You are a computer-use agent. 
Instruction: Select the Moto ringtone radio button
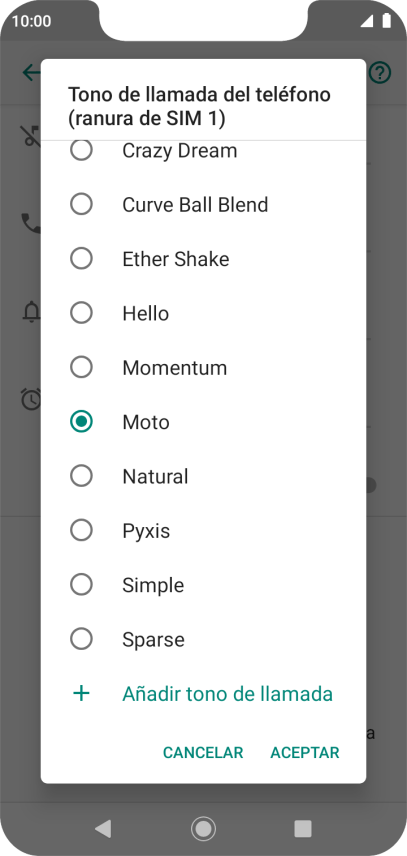[x=81, y=422]
